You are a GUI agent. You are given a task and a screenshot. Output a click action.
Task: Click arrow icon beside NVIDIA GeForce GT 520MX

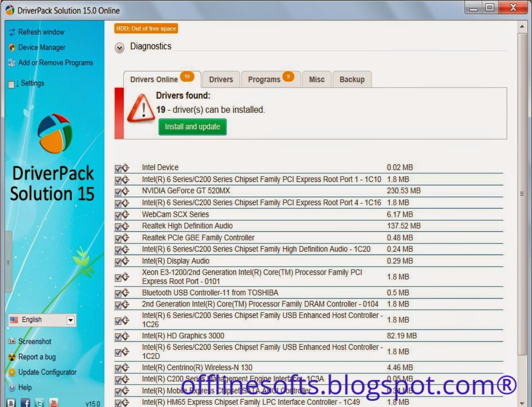(x=126, y=191)
